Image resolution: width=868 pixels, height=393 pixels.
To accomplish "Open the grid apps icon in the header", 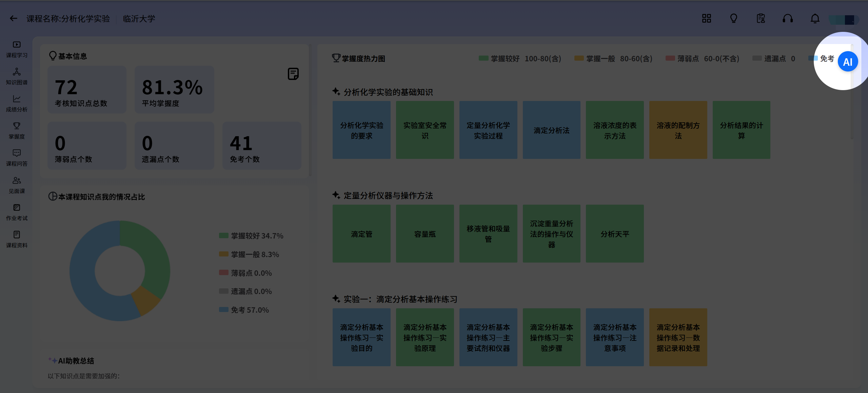I will [706, 19].
